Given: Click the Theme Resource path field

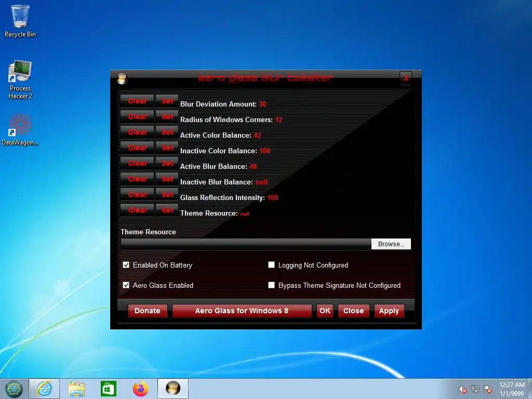Looking at the screenshot, I should [x=246, y=244].
